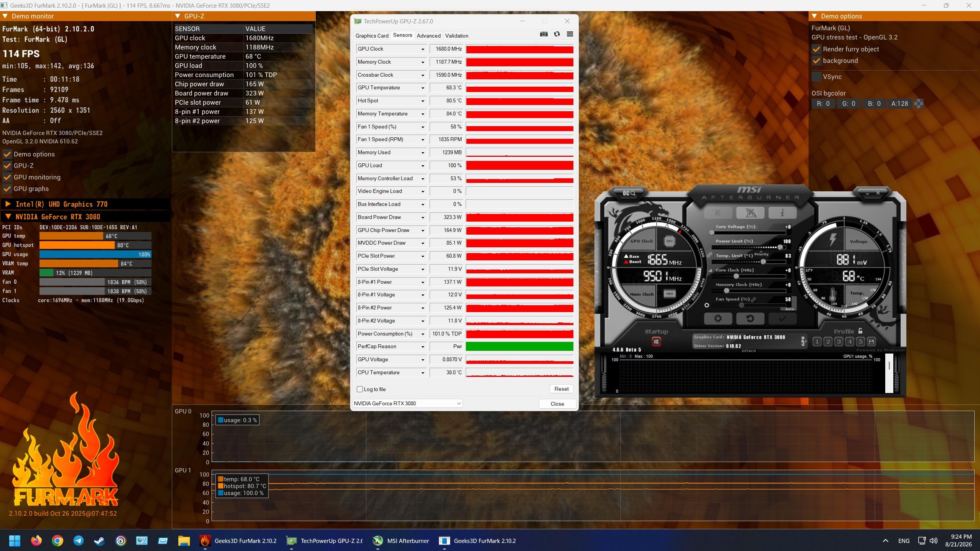Toggle the Afterburner profile lock icon

(x=860, y=331)
